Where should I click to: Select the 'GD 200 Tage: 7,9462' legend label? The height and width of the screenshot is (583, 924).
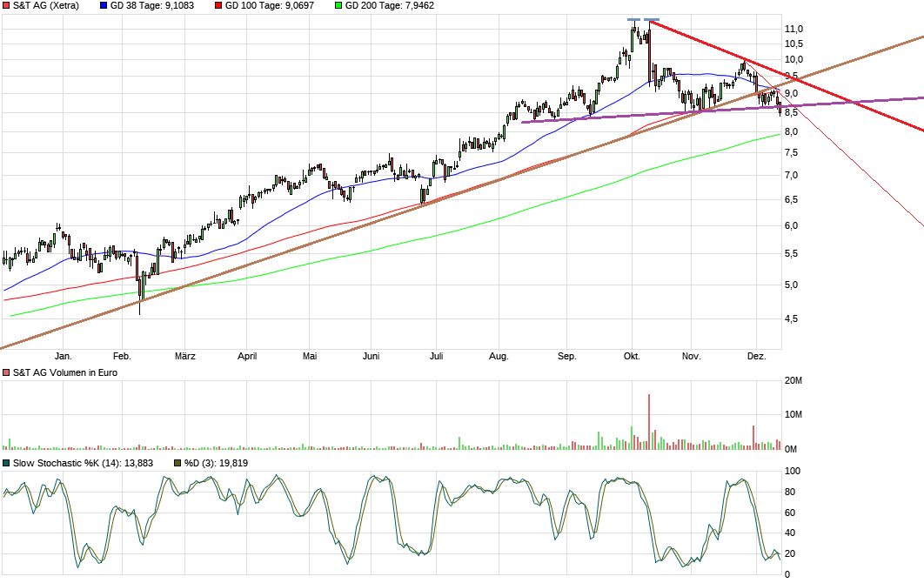(390, 5)
